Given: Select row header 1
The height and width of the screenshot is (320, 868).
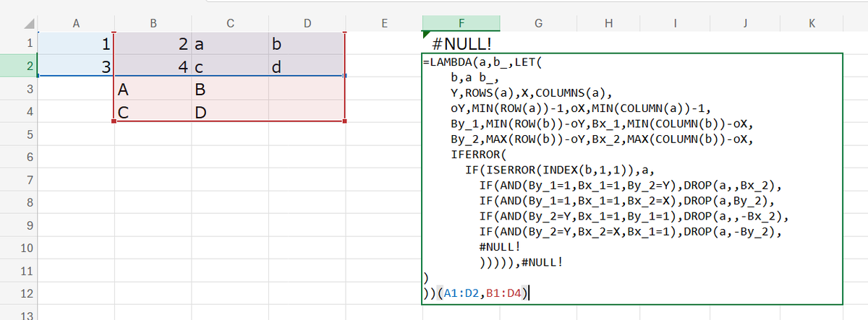Looking at the screenshot, I should click(18, 43).
